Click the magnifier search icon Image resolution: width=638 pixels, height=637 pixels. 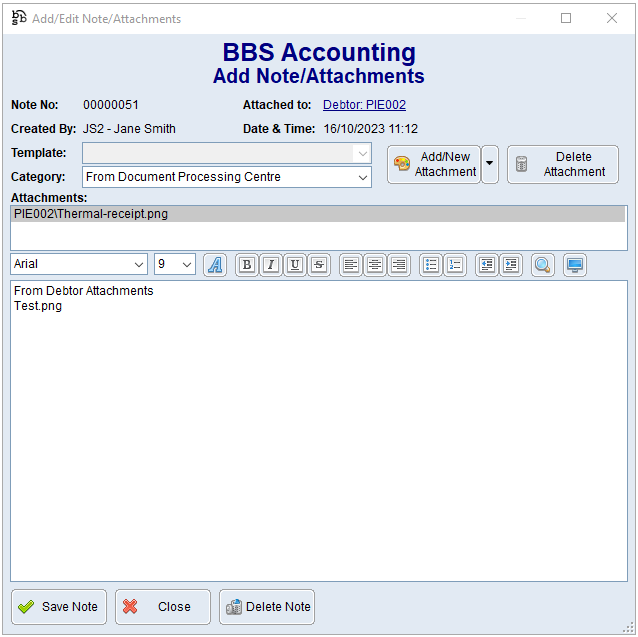pos(543,265)
